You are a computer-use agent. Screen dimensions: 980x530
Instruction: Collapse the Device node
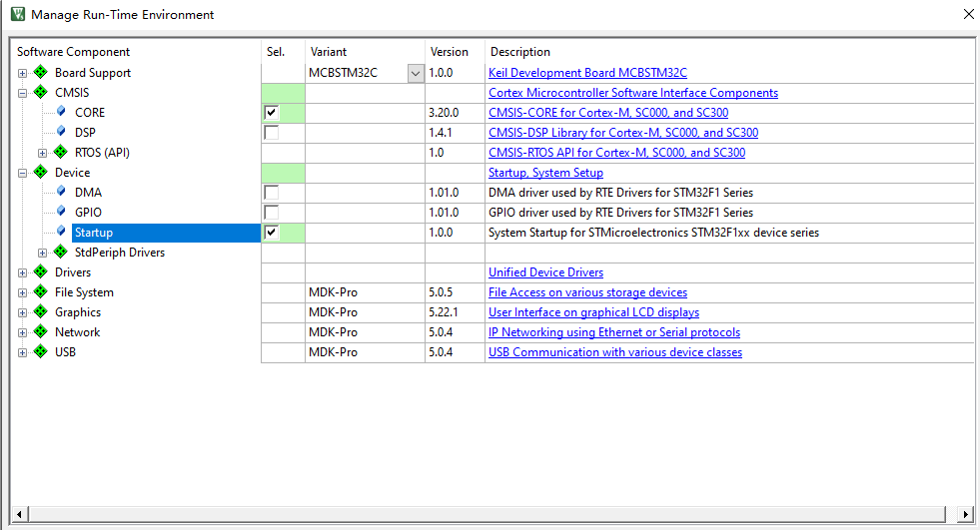[x=23, y=173]
